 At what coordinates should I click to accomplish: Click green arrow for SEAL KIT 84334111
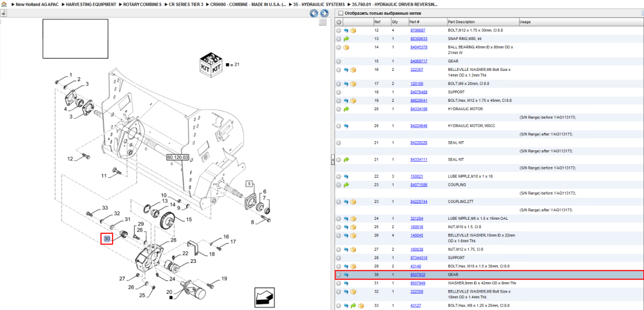coord(346,160)
